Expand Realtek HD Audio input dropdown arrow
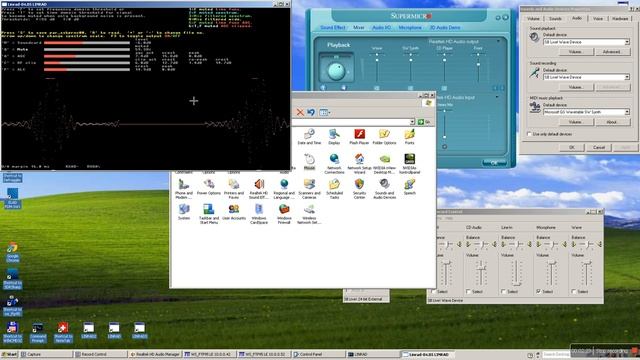 point(497,97)
